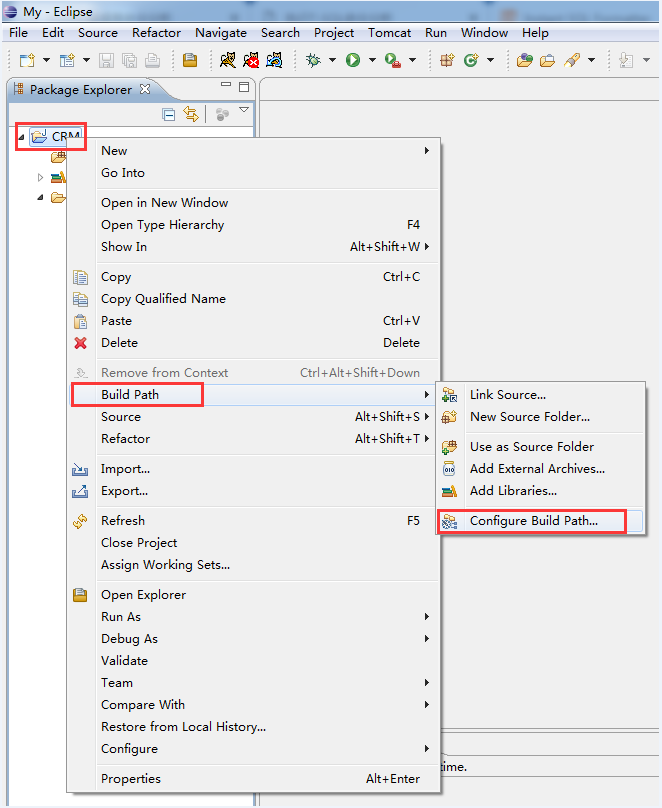Open the Tomcat menu
Image resolution: width=662 pixels, height=808 pixels.
(389, 32)
